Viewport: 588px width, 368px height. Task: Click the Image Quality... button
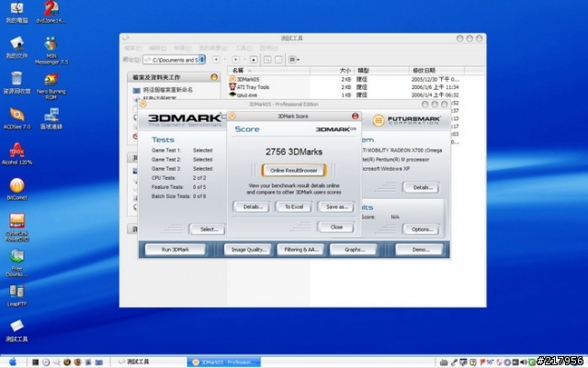[x=248, y=250]
